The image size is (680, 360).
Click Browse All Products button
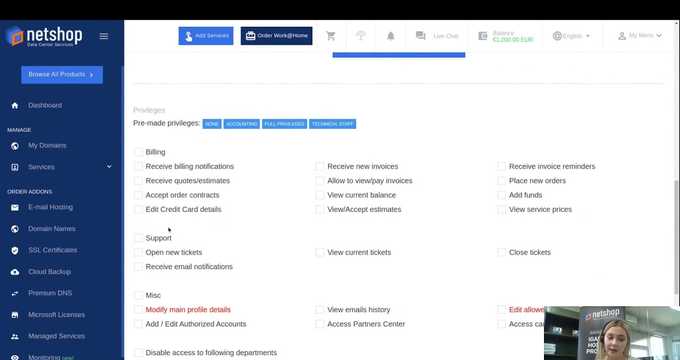[62, 75]
